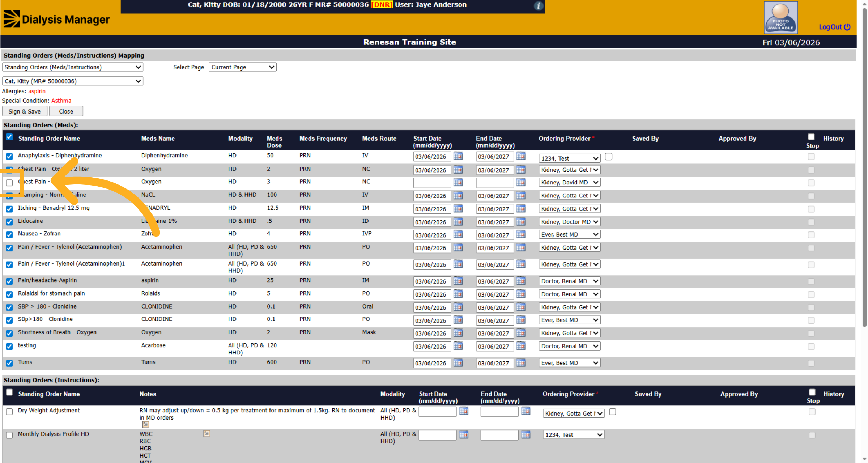Open the Cat, Kitty patient dropdown
868x463 pixels.
click(73, 81)
